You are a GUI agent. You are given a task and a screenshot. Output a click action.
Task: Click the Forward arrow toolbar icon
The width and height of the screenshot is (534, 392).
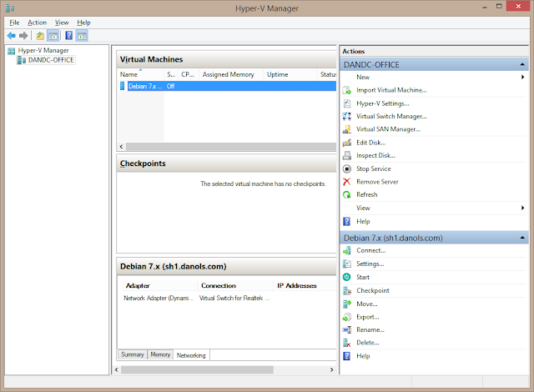[x=23, y=35]
